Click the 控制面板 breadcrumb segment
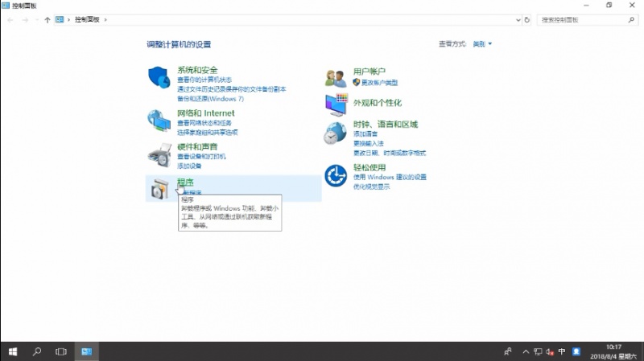Screen dimensions: 644x361 tap(87, 19)
